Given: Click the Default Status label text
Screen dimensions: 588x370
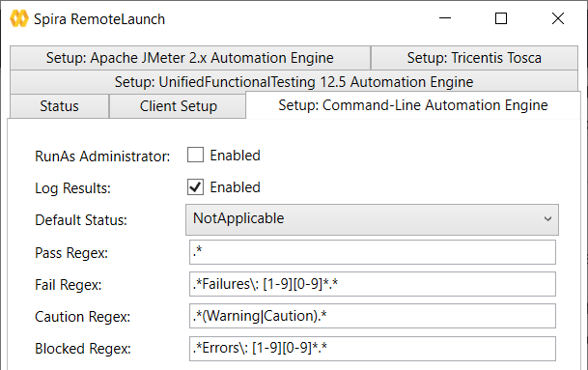Looking at the screenshot, I should 81,220.
